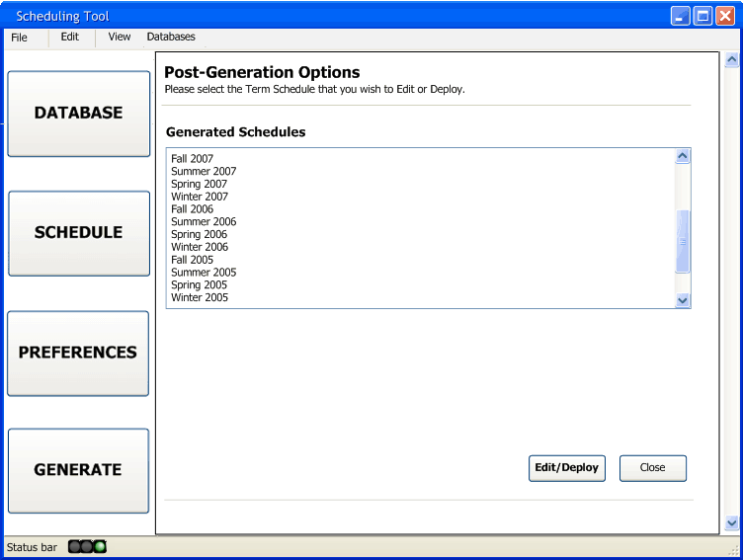The width and height of the screenshot is (743, 560).
Task: Click schedule list scroll-up arrow
Action: pyautogui.click(x=683, y=156)
